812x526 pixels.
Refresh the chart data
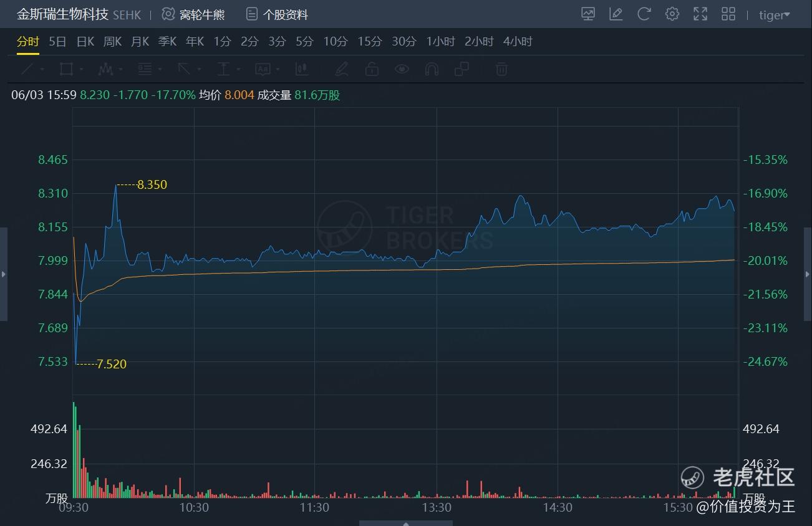[644, 14]
